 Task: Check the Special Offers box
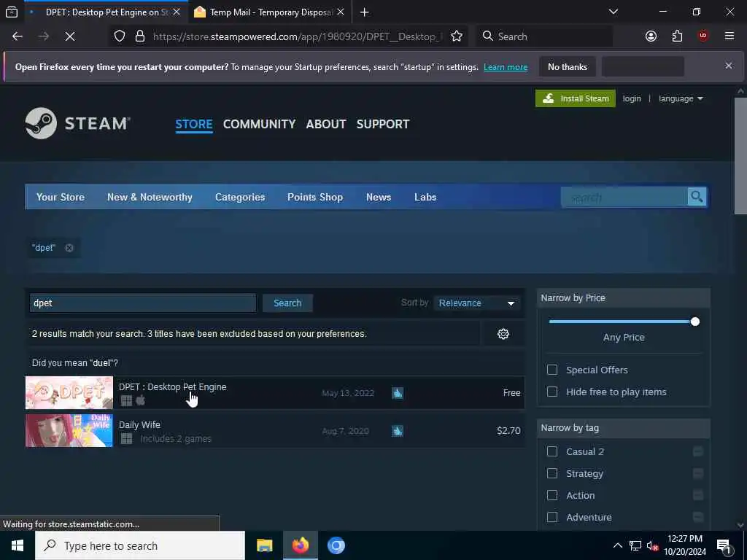point(552,370)
